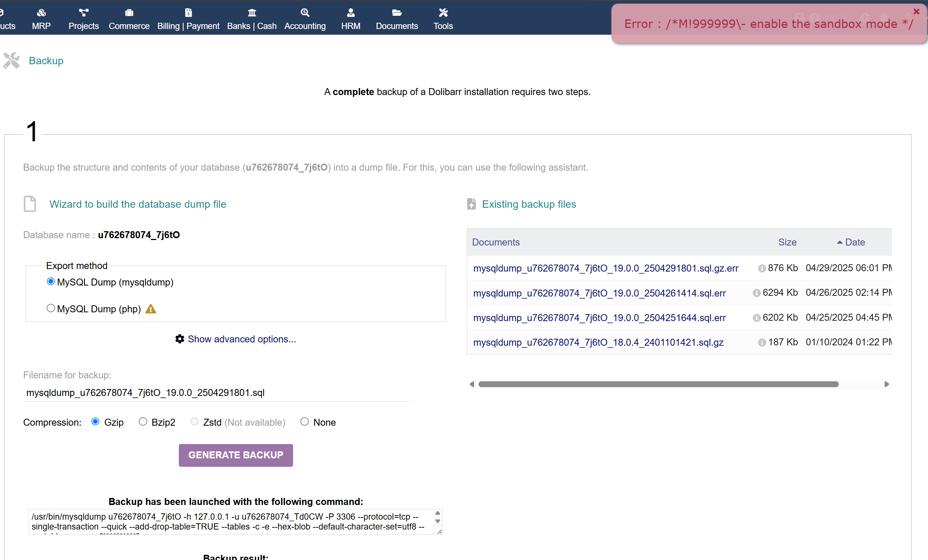The image size is (928, 560).
Task: Open HRM menu label
Action: (x=351, y=26)
